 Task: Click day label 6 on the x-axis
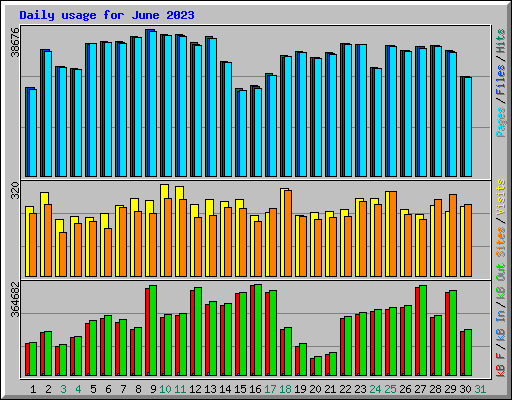point(108,389)
